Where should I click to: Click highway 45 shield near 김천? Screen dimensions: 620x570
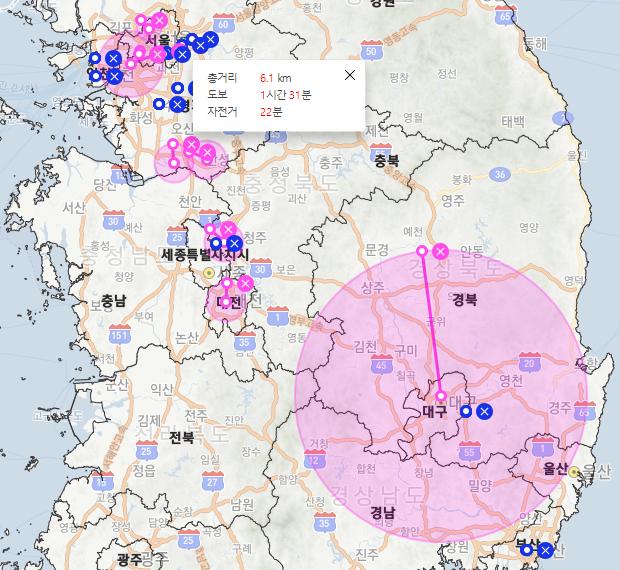[381, 364]
